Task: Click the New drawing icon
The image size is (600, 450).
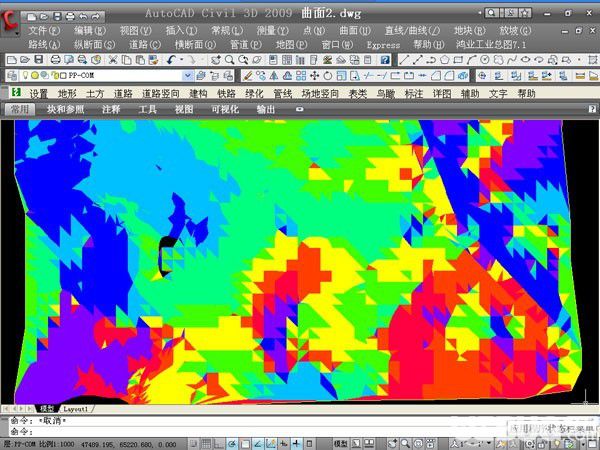Action: pyautogui.click(x=12, y=60)
